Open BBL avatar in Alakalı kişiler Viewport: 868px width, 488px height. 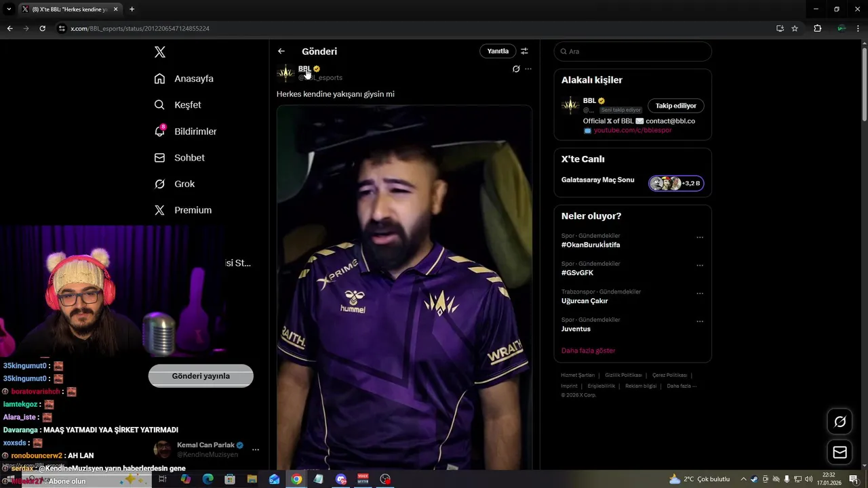point(570,106)
